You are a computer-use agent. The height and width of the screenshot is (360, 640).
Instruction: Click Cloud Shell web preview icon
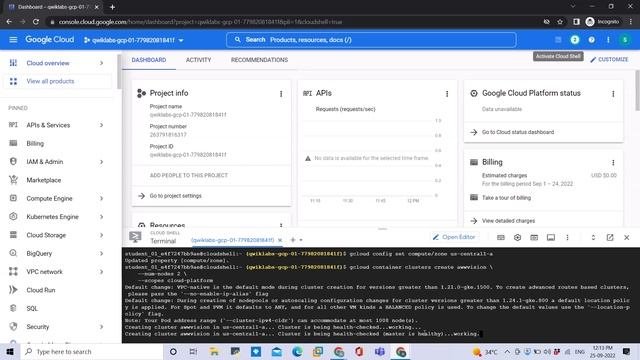[534, 238]
